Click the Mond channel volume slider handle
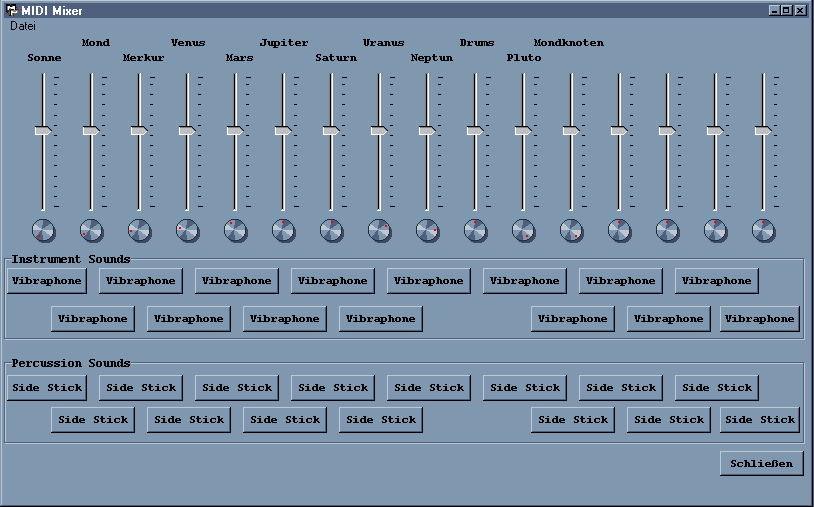 pyautogui.click(x=91, y=130)
